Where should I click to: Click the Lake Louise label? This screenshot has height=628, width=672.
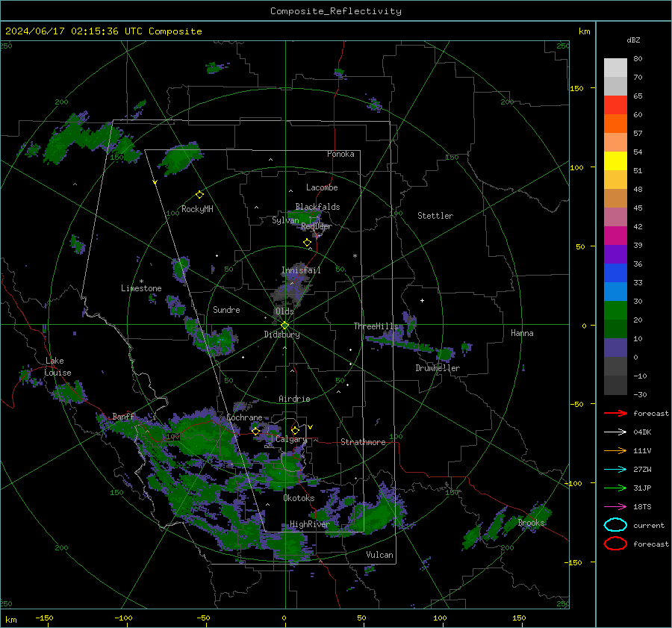click(57, 367)
